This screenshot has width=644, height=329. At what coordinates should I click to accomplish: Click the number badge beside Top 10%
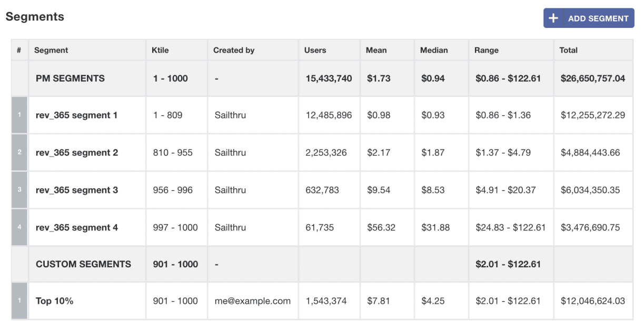tap(19, 301)
